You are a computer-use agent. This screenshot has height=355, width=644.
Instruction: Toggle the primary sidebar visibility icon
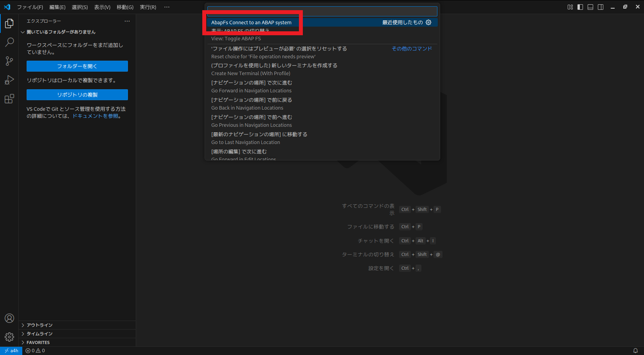pos(580,7)
